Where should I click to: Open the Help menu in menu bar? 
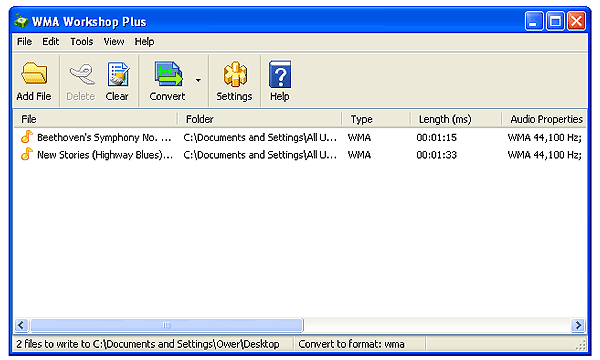coord(144,41)
